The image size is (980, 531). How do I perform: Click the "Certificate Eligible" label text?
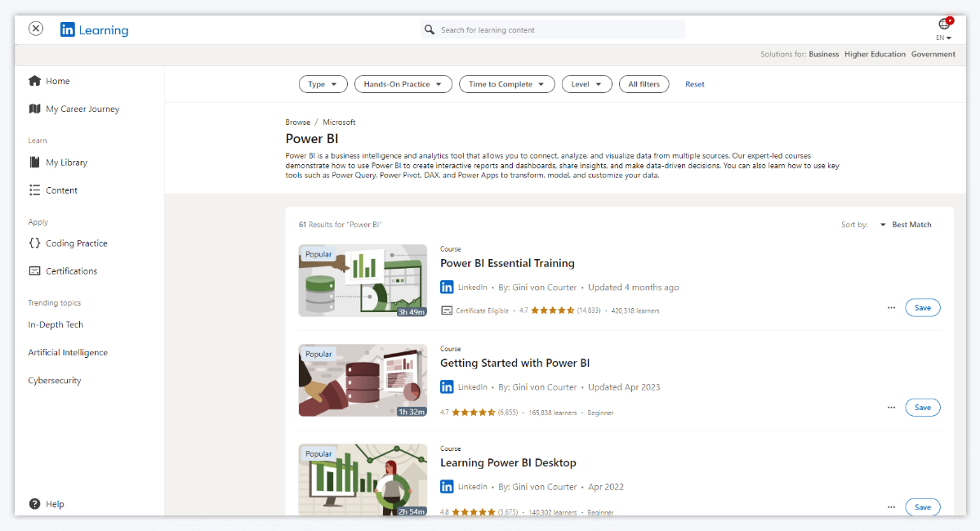tap(482, 311)
